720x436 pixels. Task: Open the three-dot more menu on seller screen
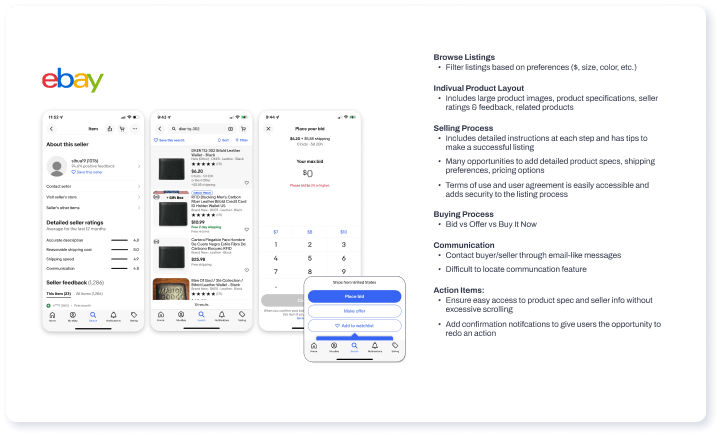(135, 129)
